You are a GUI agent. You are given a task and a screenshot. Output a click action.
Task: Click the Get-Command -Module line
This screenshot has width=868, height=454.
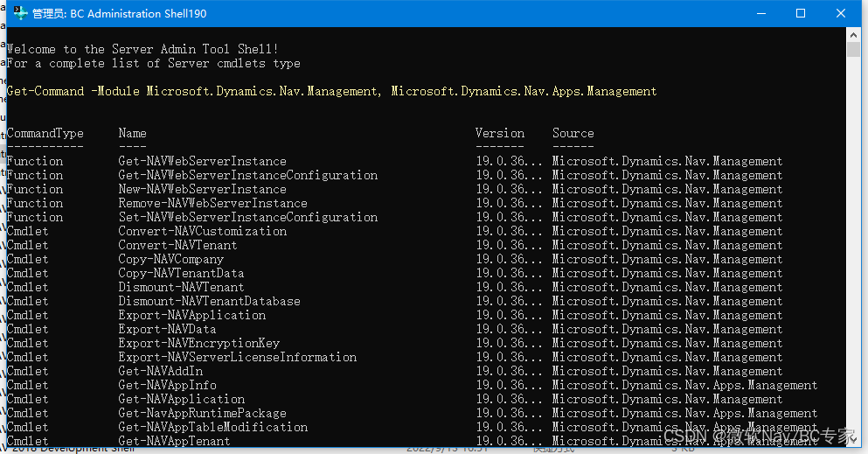(331, 91)
